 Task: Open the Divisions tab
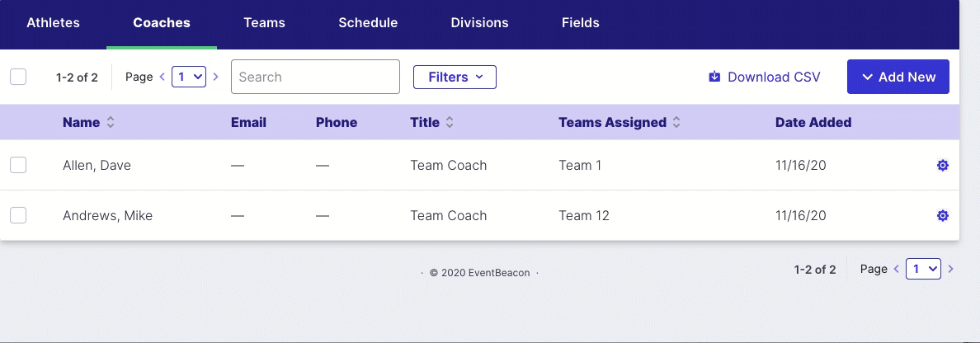[x=479, y=23]
